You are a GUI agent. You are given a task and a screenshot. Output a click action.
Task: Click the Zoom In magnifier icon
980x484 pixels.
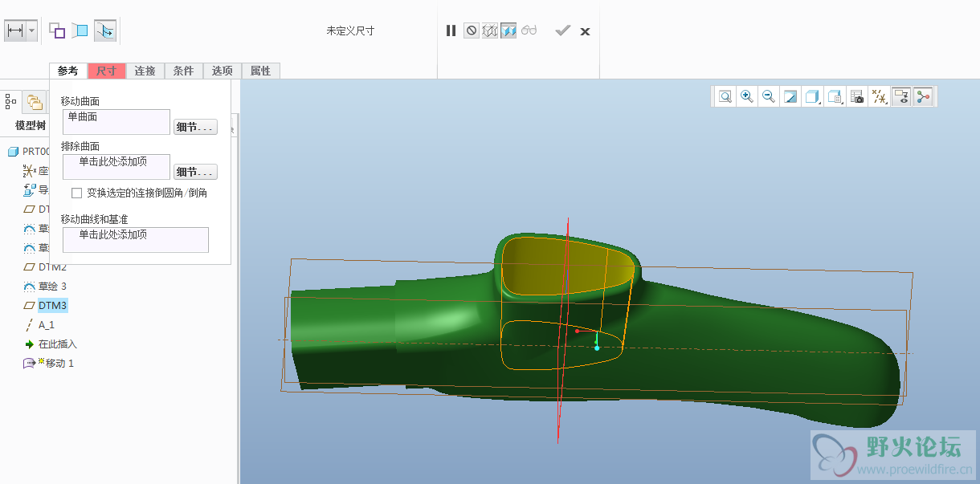(x=747, y=97)
